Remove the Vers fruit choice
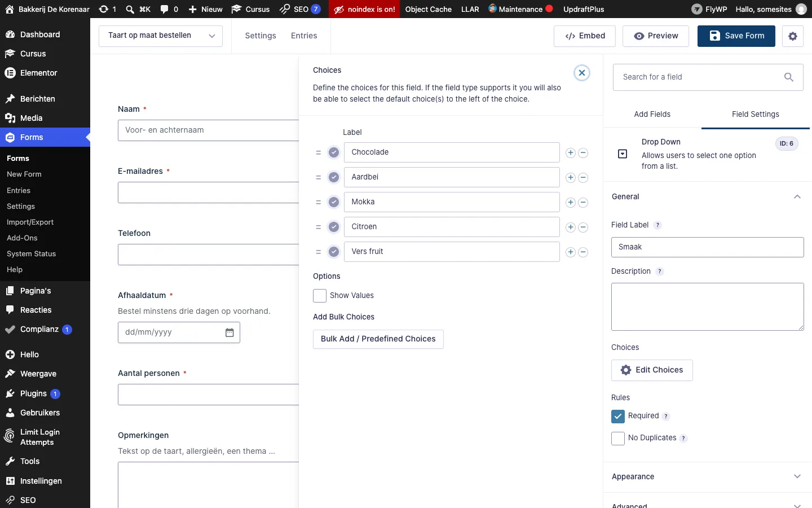The width and height of the screenshot is (812, 508). [584, 252]
